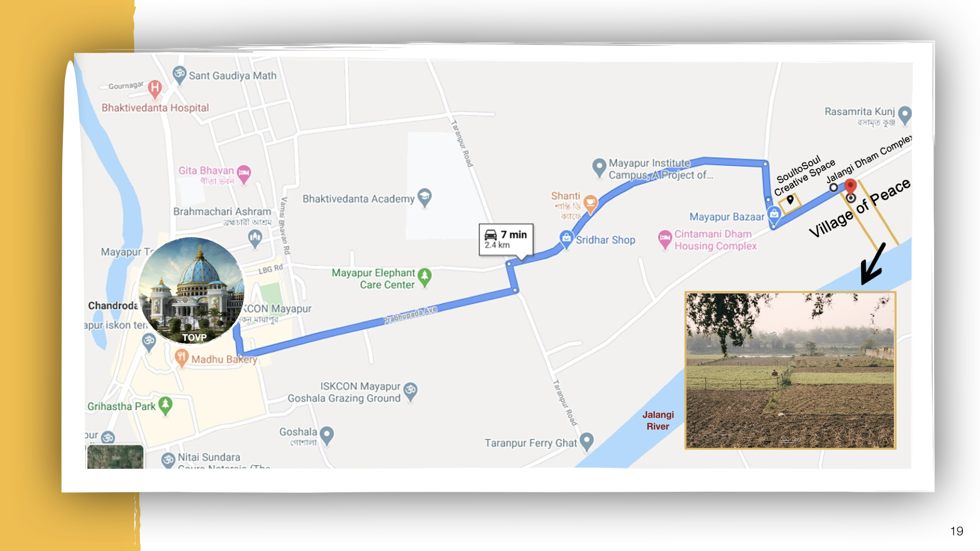Open the Mayapur Elephant Care Center pin
This screenshot has width=980, height=551.
[425, 277]
